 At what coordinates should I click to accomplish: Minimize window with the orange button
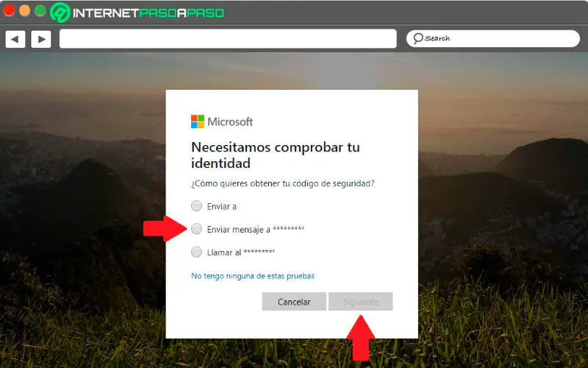25,10
